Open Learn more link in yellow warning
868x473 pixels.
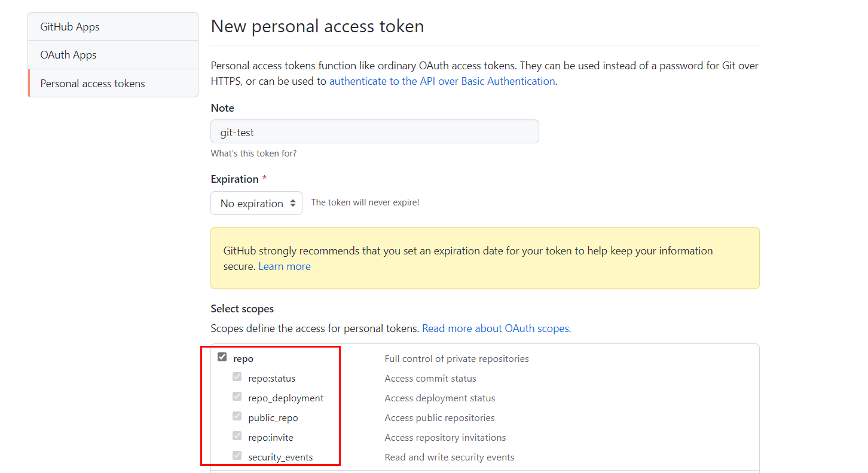click(x=285, y=266)
